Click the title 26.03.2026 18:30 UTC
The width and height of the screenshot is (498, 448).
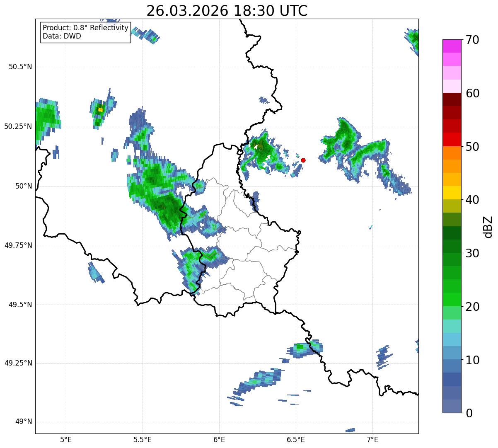[227, 11]
